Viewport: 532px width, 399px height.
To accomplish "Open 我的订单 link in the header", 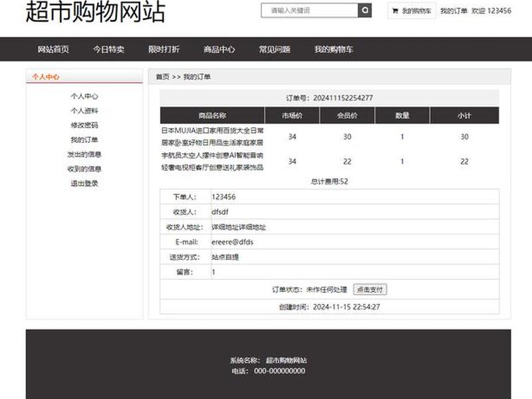I will pos(454,11).
